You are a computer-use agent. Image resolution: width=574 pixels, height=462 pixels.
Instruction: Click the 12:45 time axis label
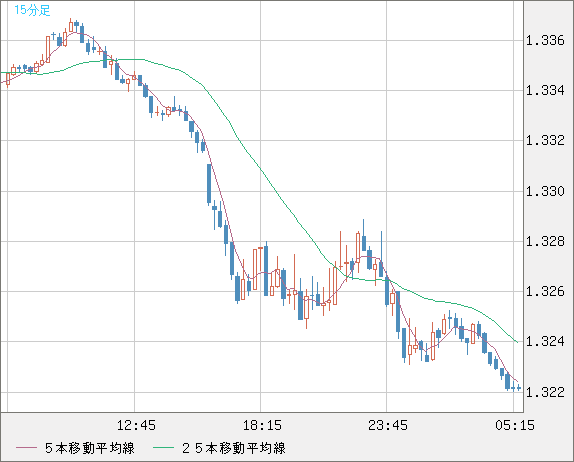pos(136,425)
